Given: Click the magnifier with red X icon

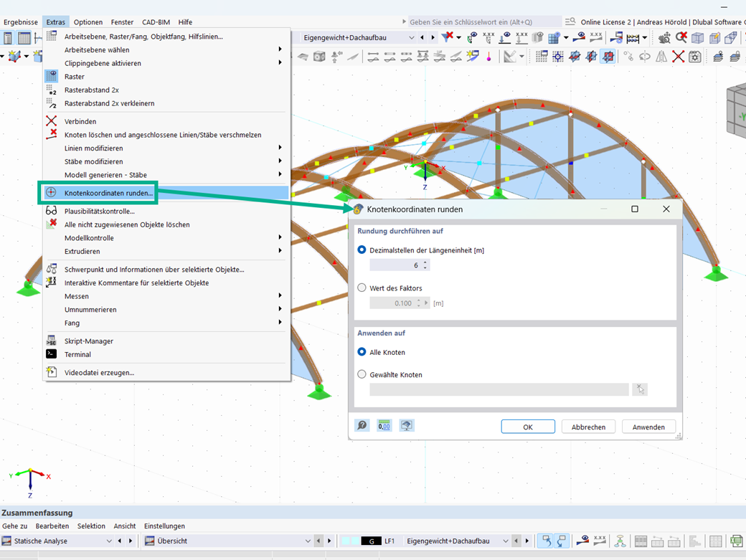Looking at the screenshot, I should point(681,37).
